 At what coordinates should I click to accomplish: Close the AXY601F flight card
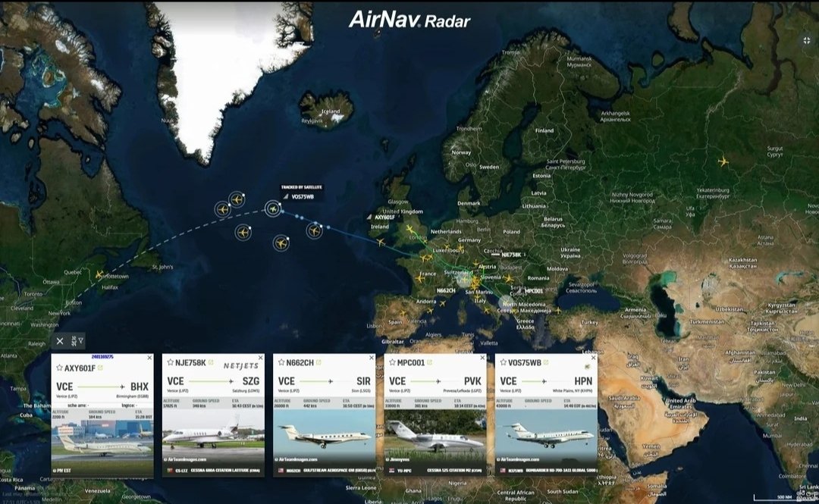[x=149, y=358]
